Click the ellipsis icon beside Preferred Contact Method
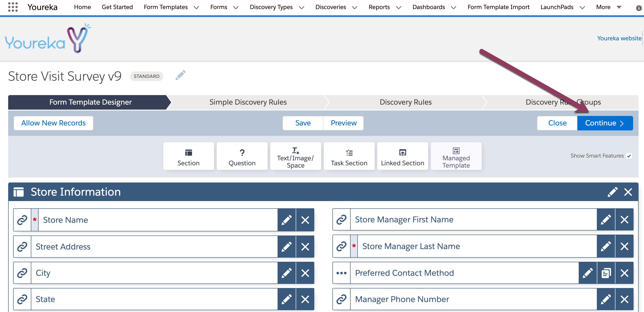This screenshot has width=644, height=312. 341,273
